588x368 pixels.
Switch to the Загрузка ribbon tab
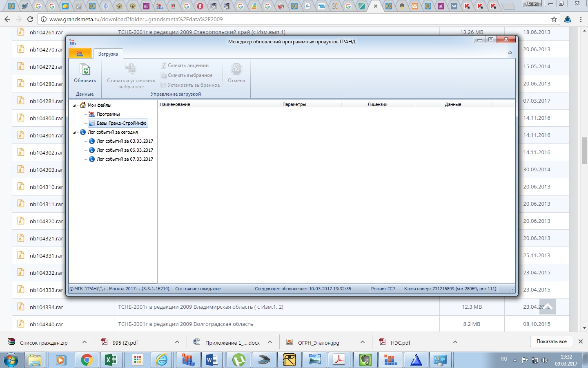pos(108,54)
